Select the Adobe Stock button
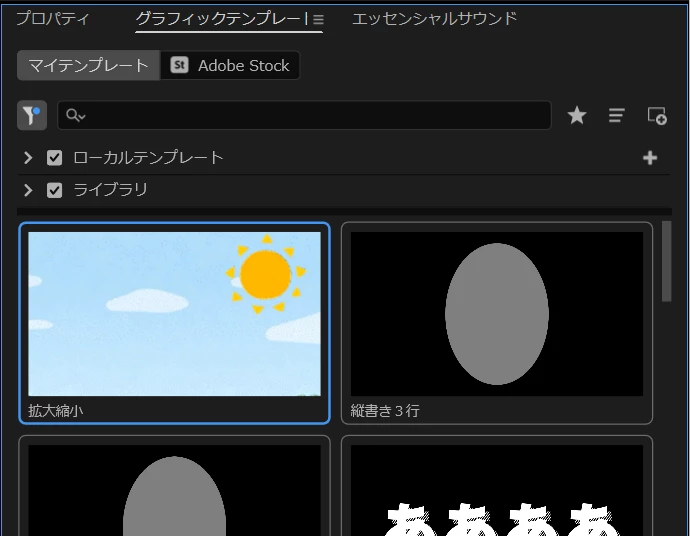 pos(230,65)
